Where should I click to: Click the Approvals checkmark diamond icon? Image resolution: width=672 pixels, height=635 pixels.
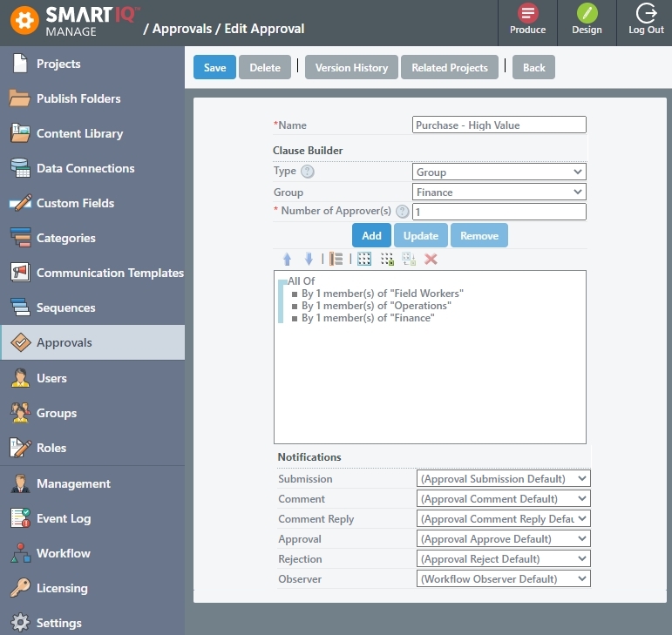point(21,342)
